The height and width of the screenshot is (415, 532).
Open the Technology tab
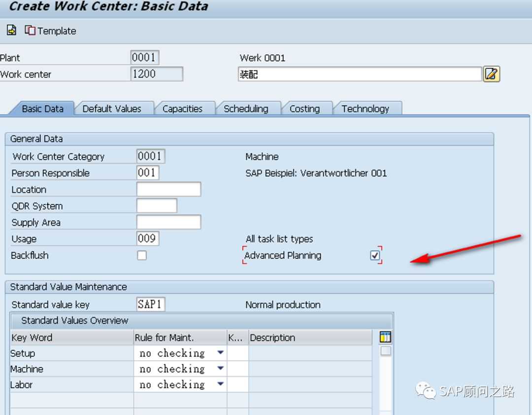[365, 109]
